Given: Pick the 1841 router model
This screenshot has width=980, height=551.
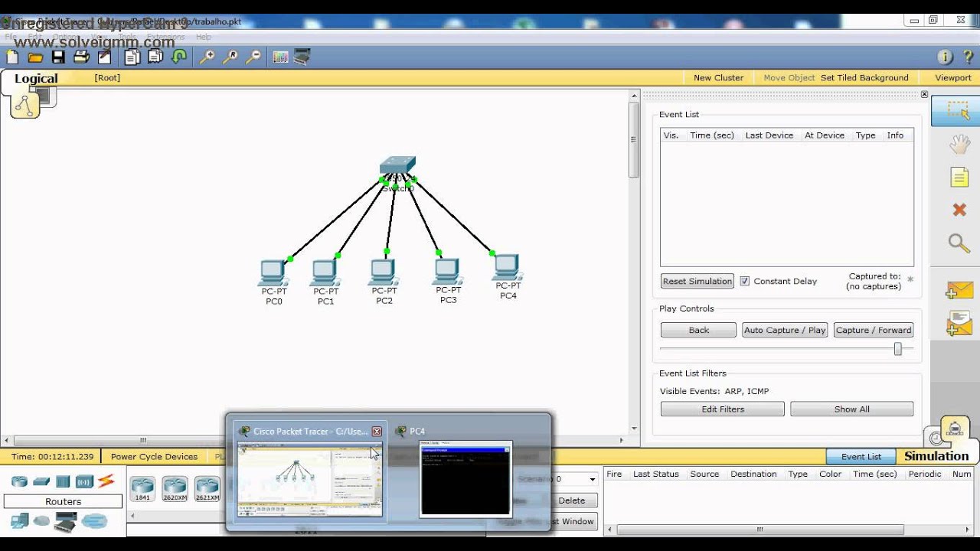Looking at the screenshot, I should coord(142,488).
